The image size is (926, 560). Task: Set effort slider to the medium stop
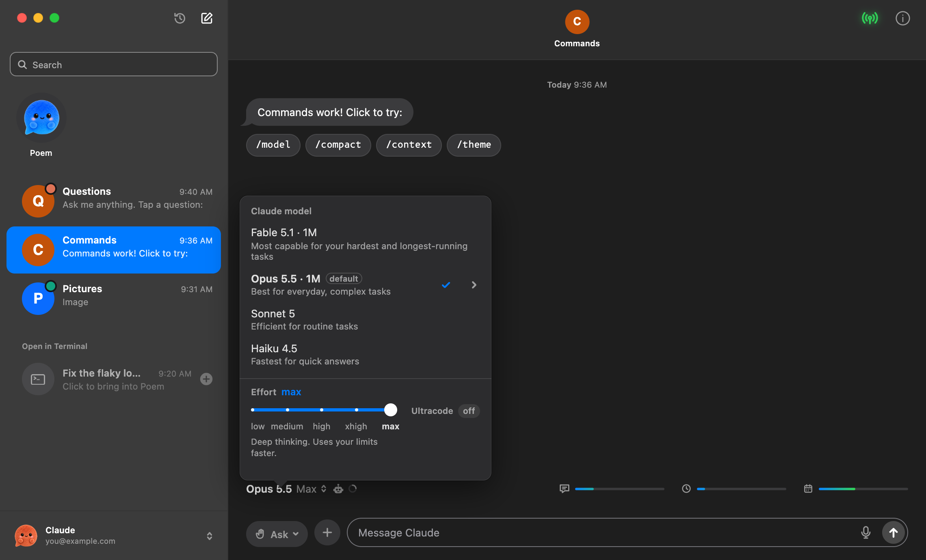(287, 410)
